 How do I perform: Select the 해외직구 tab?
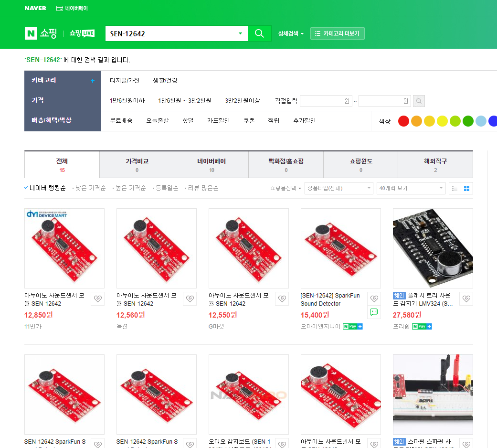[x=435, y=165]
